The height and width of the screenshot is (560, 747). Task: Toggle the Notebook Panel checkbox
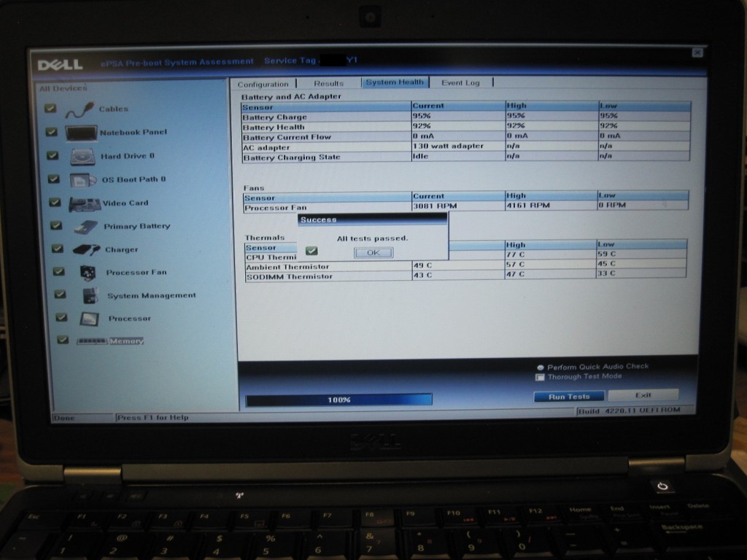52,131
